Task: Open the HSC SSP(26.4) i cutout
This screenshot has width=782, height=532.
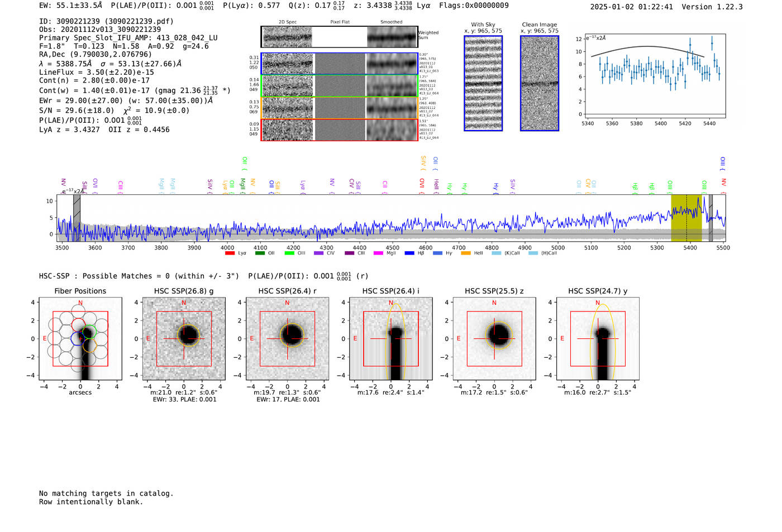Action: point(391,339)
